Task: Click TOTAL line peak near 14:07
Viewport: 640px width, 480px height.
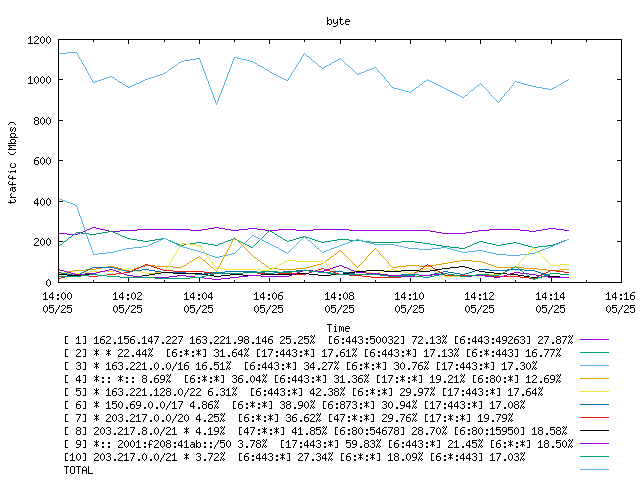Action: point(304,53)
